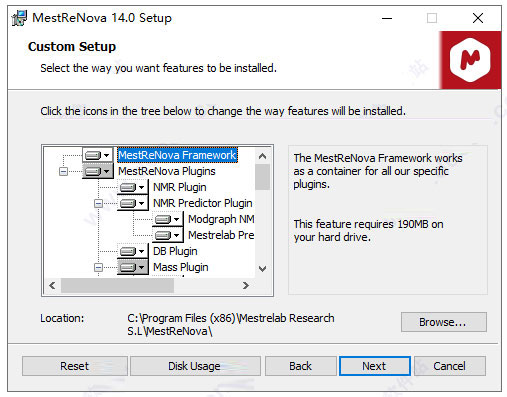The width and height of the screenshot is (507, 397).
Task: Click the DB Plugin drive icon
Action: 133,251
